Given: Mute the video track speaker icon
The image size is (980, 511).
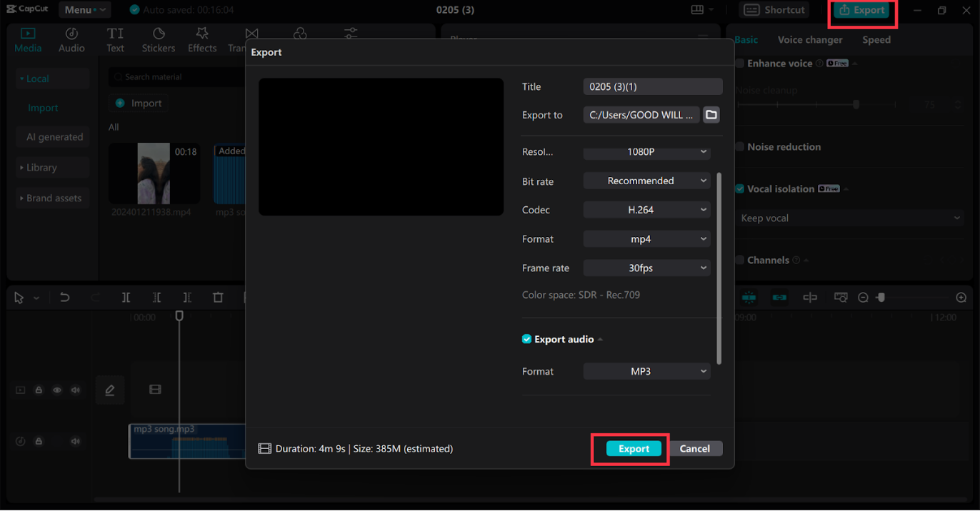Looking at the screenshot, I should coord(76,390).
